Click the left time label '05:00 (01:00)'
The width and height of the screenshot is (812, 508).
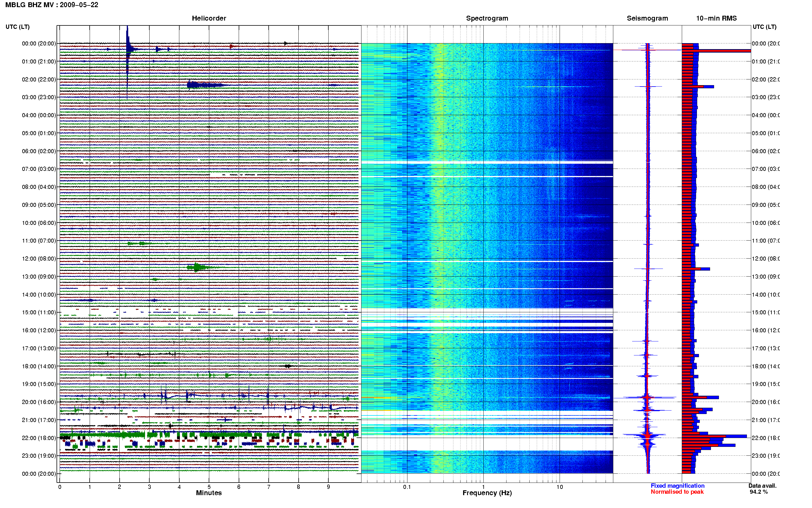pos(39,133)
